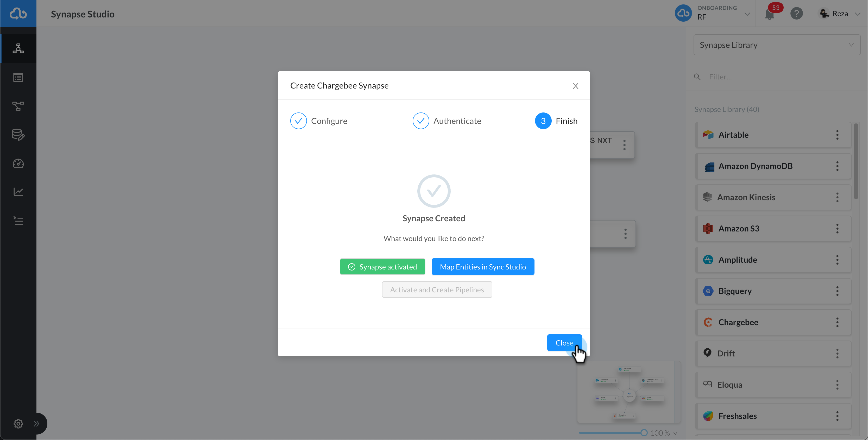Open Drift three-dot options menu
The height and width of the screenshot is (440, 868).
tap(837, 353)
